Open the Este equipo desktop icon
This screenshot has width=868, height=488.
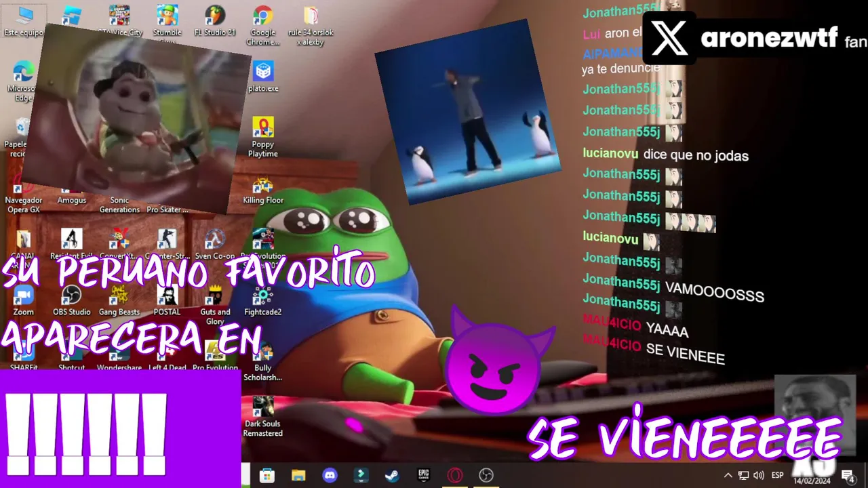point(24,20)
